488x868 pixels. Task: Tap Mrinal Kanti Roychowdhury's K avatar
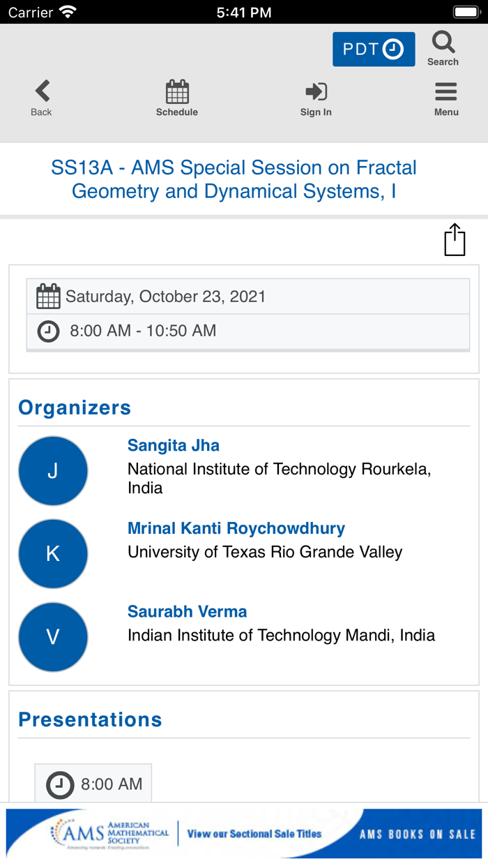tap(53, 554)
